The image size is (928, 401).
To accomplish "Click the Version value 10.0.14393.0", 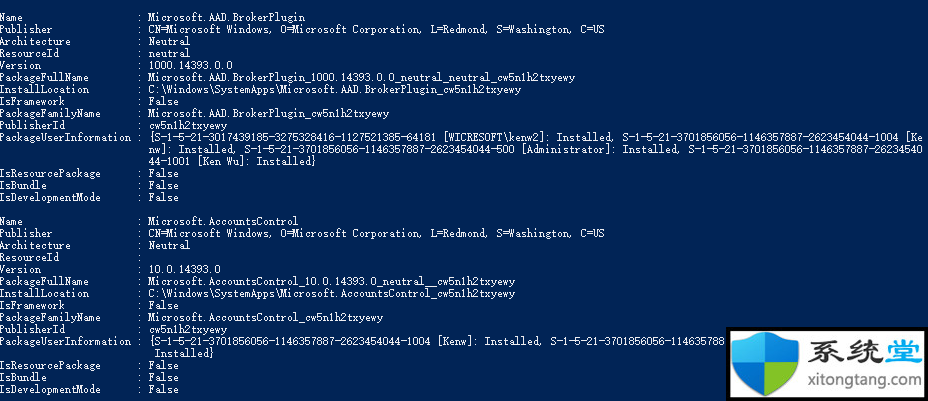I will [185, 269].
